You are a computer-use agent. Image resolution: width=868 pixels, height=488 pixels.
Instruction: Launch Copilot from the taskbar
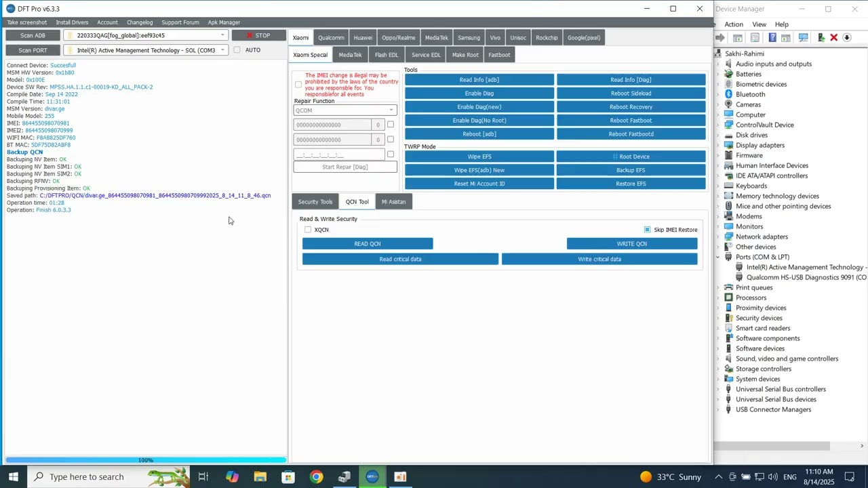click(x=232, y=476)
